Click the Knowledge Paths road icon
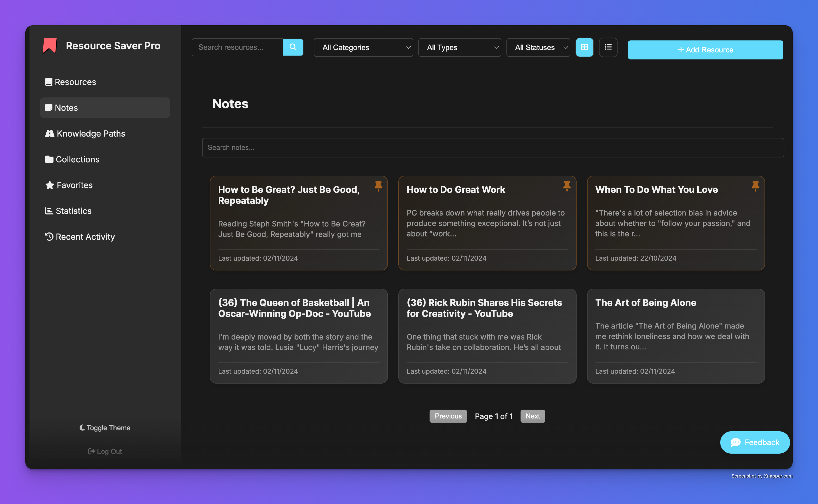Viewport: 818px width, 504px height. [50, 134]
